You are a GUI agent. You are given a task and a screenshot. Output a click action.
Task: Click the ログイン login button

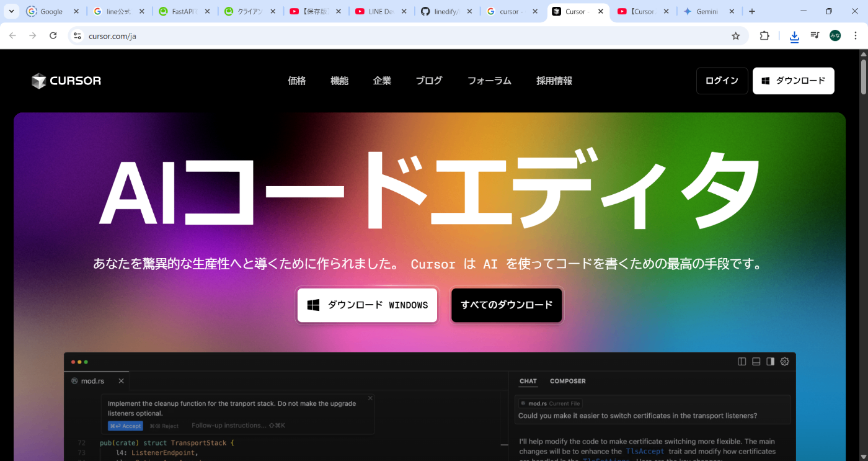tap(722, 81)
